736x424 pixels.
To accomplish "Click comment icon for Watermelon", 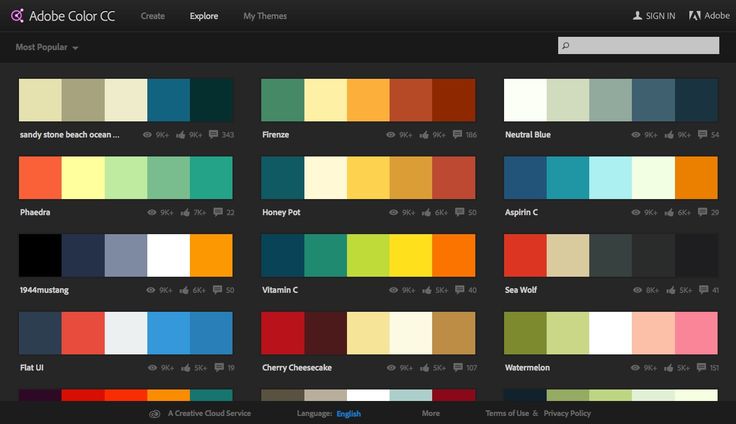I will [702, 367].
